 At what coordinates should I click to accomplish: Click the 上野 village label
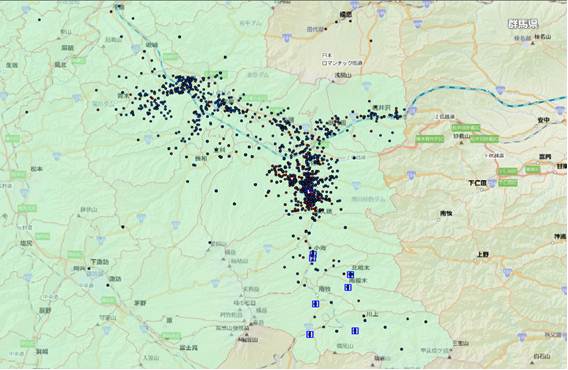(x=483, y=254)
